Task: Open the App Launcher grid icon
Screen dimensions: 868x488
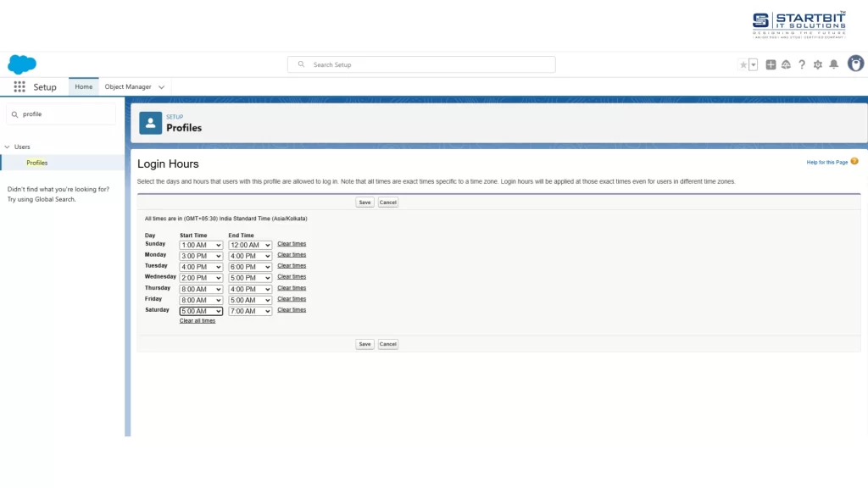Action: pos(19,86)
